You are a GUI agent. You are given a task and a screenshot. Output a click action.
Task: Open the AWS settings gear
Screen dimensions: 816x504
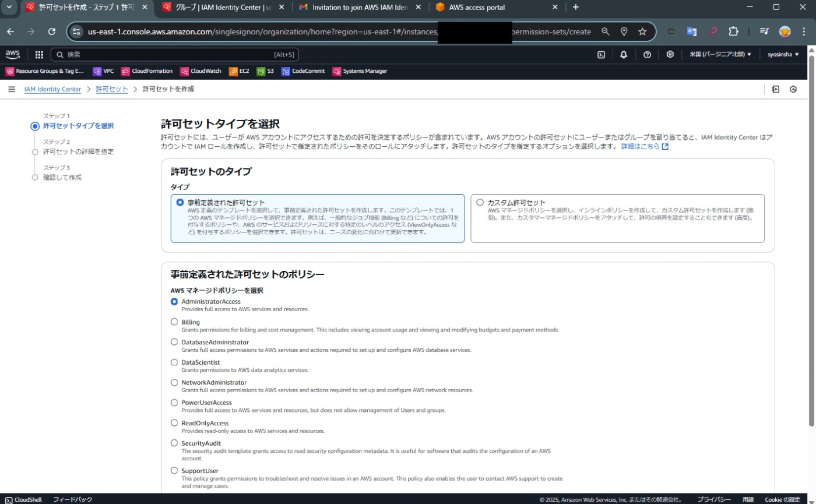(670, 55)
